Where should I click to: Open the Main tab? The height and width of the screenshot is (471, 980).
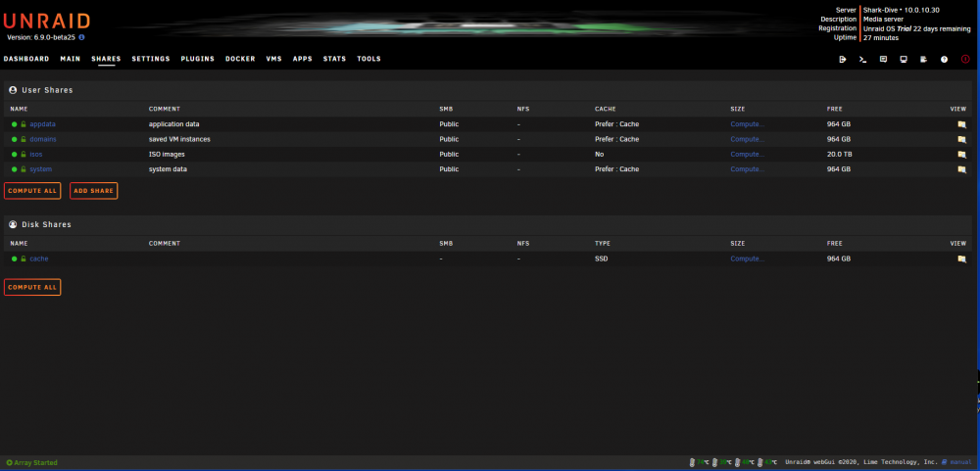71,59
